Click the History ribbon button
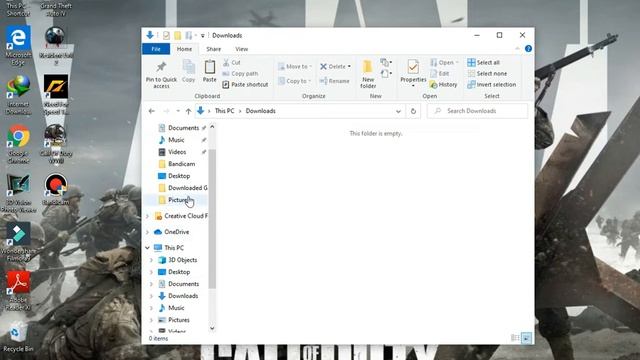Viewport: 640px width, 360px height. pos(444,84)
